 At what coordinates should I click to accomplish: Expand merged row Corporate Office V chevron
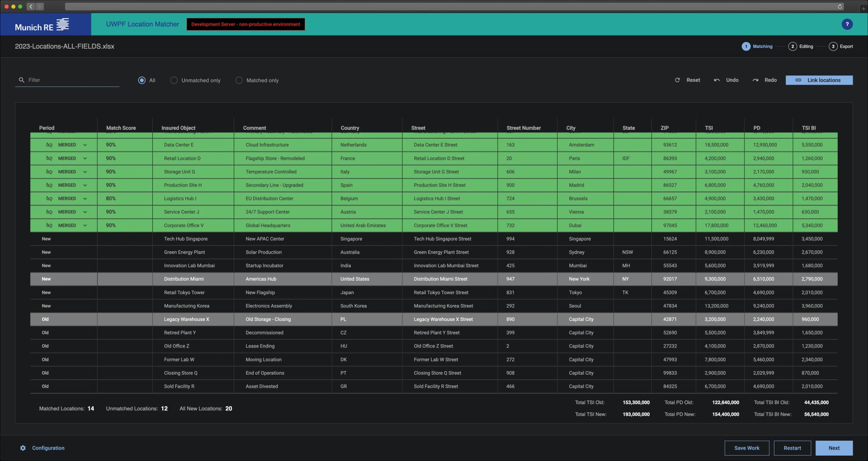click(x=85, y=225)
